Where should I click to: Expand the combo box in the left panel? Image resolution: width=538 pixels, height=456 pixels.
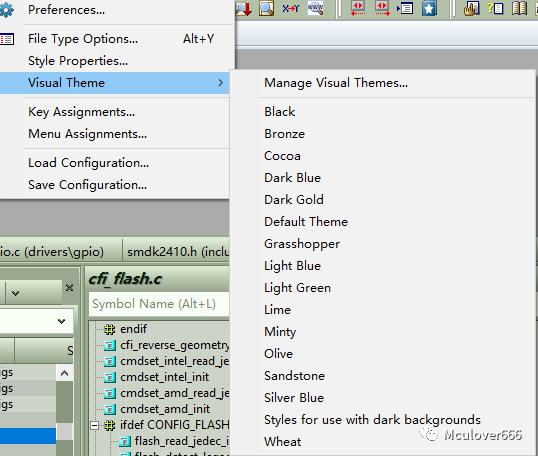tap(61, 321)
